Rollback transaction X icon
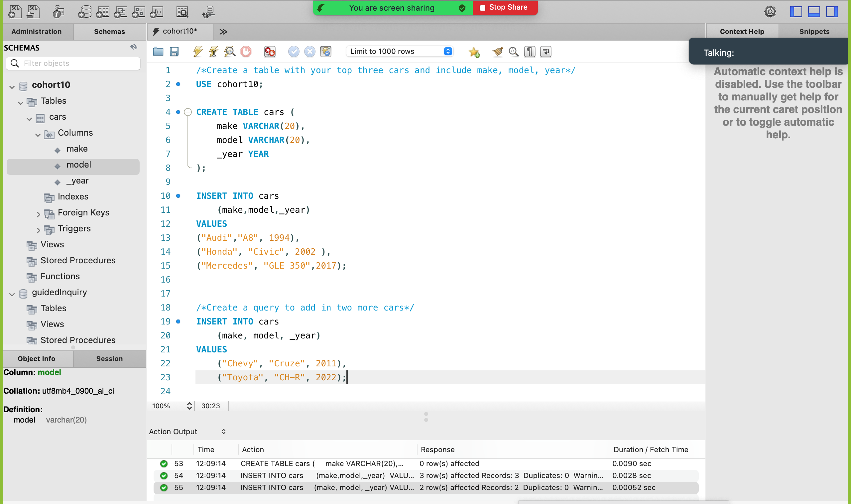The width and height of the screenshot is (851, 504). pyautogui.click(x=309, y=52)
